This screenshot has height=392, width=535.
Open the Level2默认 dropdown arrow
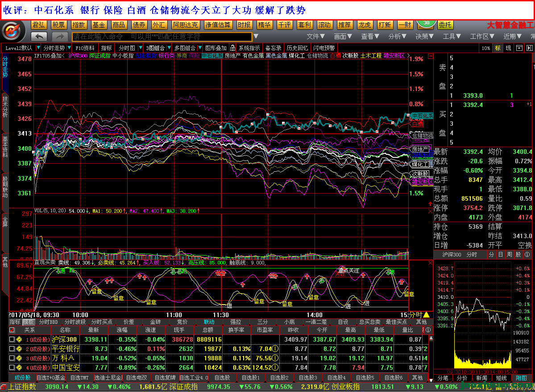[38, 48]
